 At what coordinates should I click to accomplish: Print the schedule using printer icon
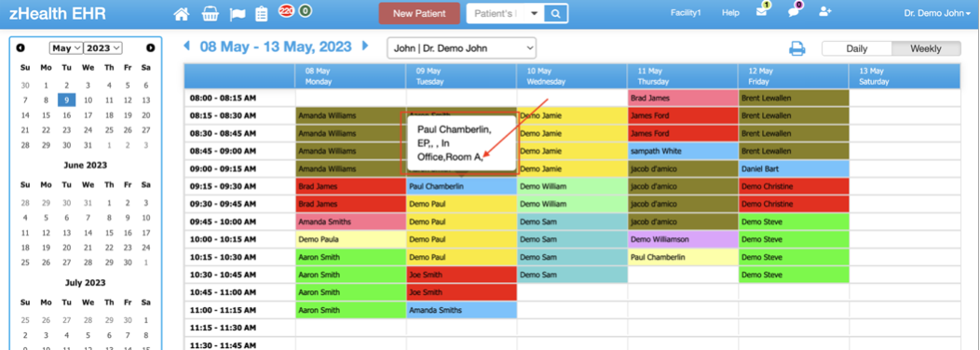click(x=797, y=48)
